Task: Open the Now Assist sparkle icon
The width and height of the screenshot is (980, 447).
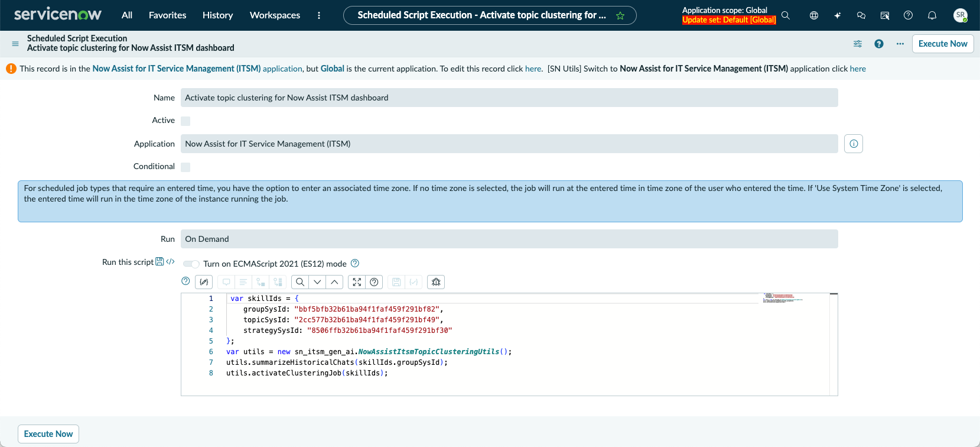Action: (x=838, y=15)
